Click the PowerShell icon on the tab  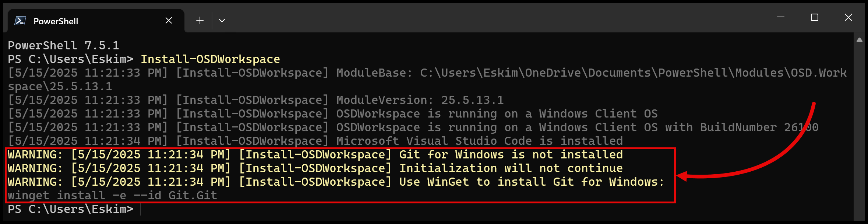[20, 20]
